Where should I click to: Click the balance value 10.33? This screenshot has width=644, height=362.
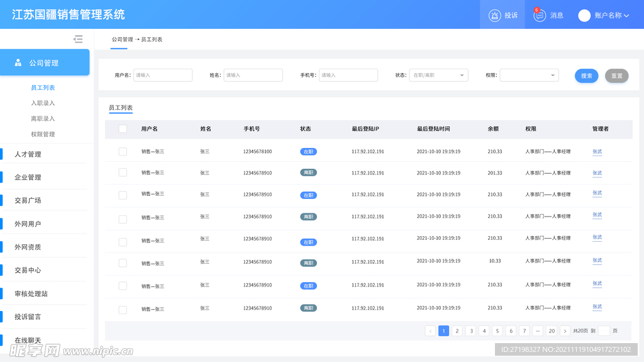495,261
